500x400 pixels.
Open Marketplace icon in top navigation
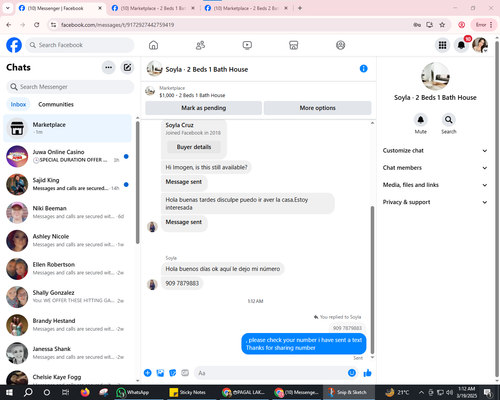pos(293,45)
